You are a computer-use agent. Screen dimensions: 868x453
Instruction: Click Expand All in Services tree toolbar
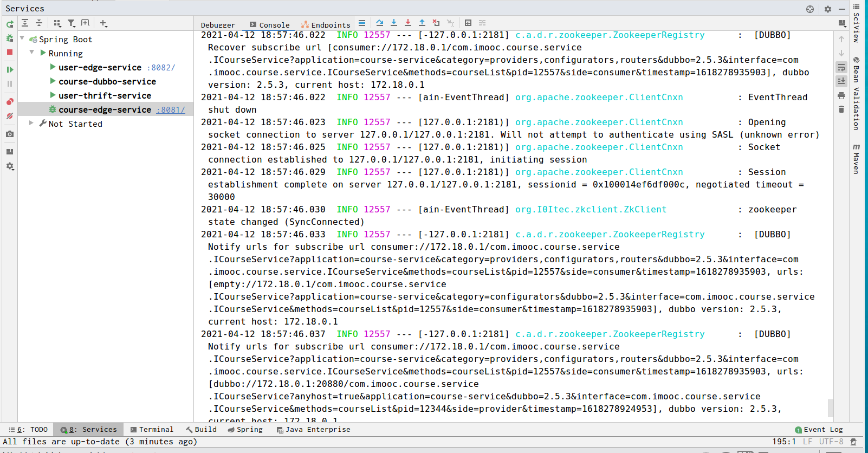tap(25, 23)
